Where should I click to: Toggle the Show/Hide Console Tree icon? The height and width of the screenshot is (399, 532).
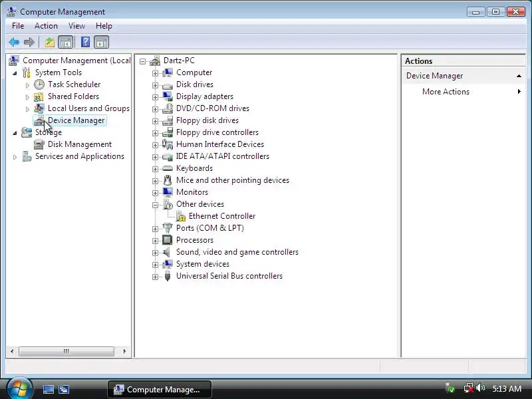click(65, 43)
